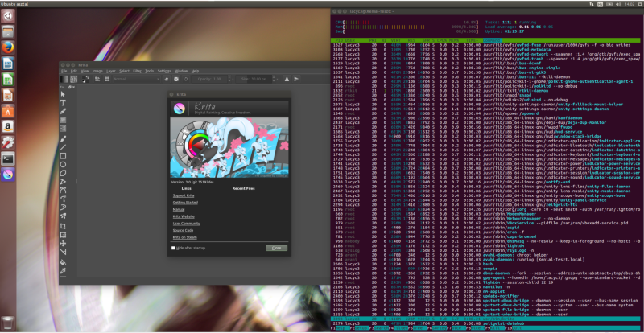This screenshot has width=644, height=333.
Task: Open the Amazon launcher icon
Action: pos(8,127)
